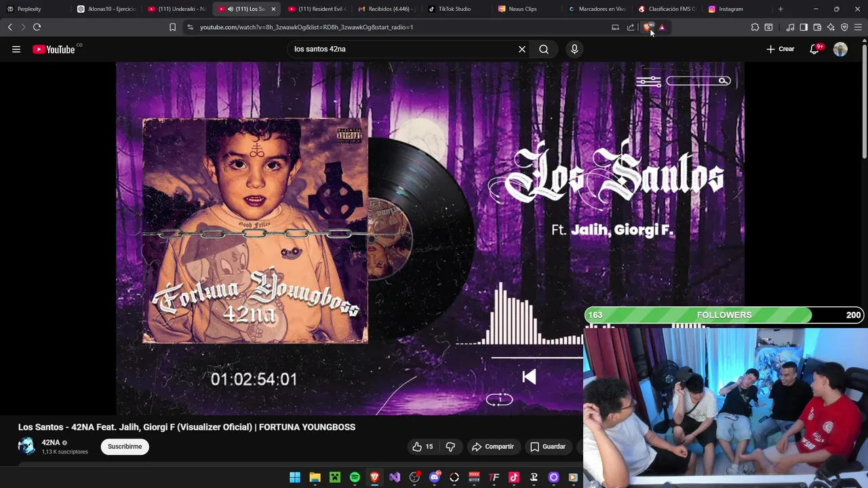The image size is (868, 488).
Task: Switch to the Underaiki tab
Action: (176, 9)
